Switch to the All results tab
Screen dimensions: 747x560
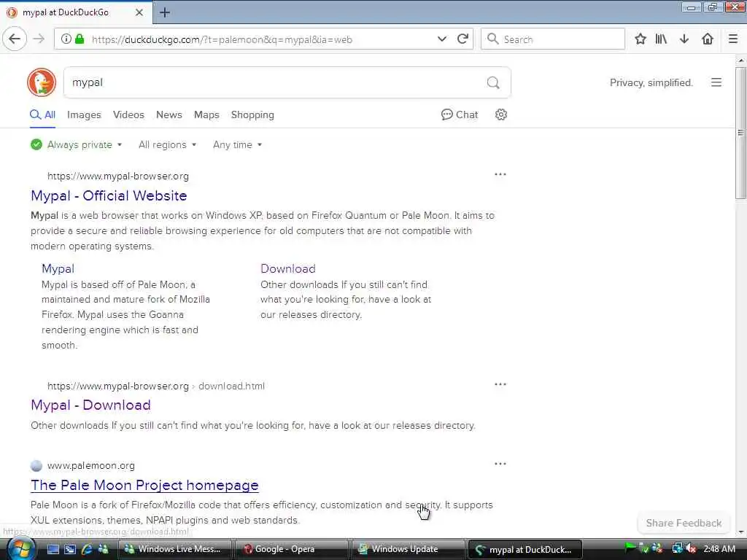43,114
